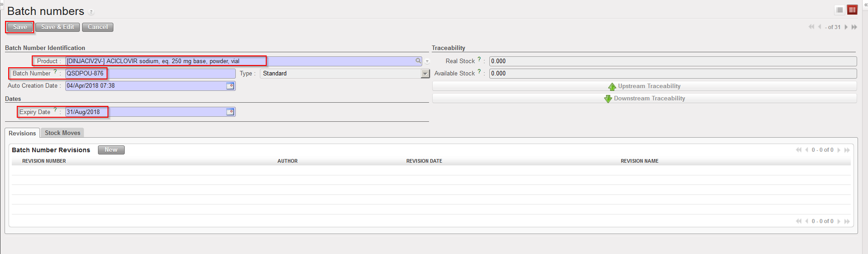Click the '- of 31' record counter
This screenshot has width=868, height=254.
point(833,27)
